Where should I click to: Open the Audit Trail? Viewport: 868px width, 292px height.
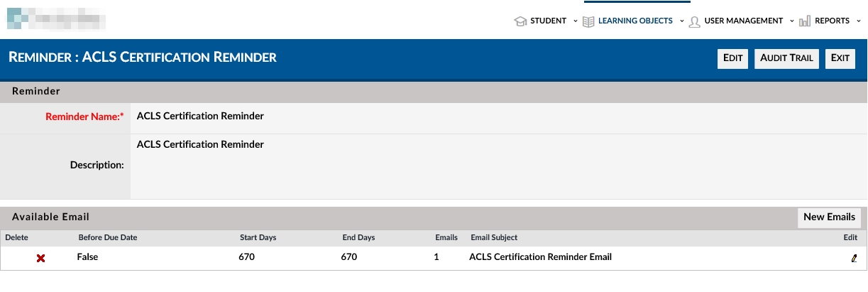[786, 58]
